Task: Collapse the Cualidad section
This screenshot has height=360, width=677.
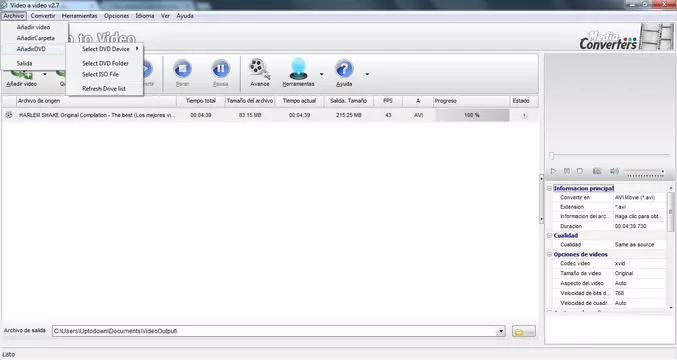Action: click(549, 235)
